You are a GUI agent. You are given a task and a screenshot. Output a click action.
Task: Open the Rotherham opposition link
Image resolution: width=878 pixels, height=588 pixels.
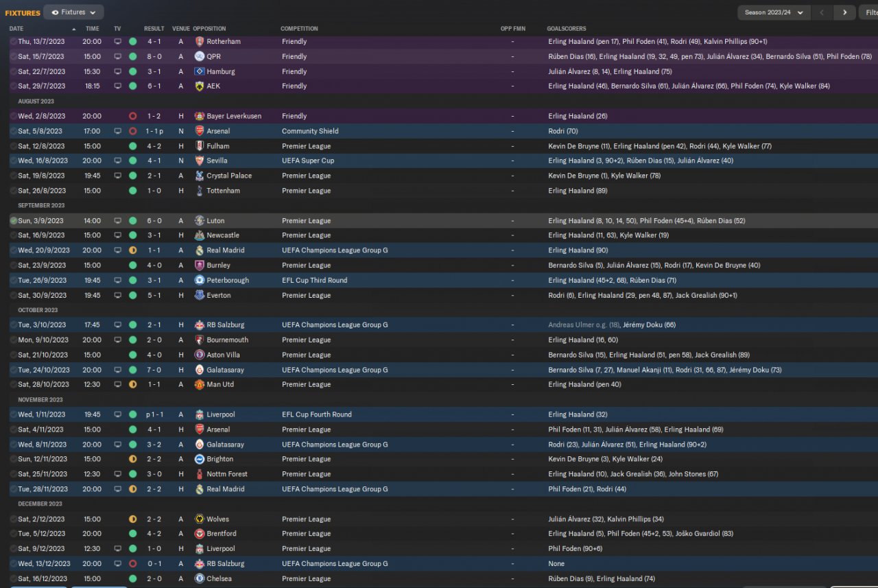(x=224, y=42)
